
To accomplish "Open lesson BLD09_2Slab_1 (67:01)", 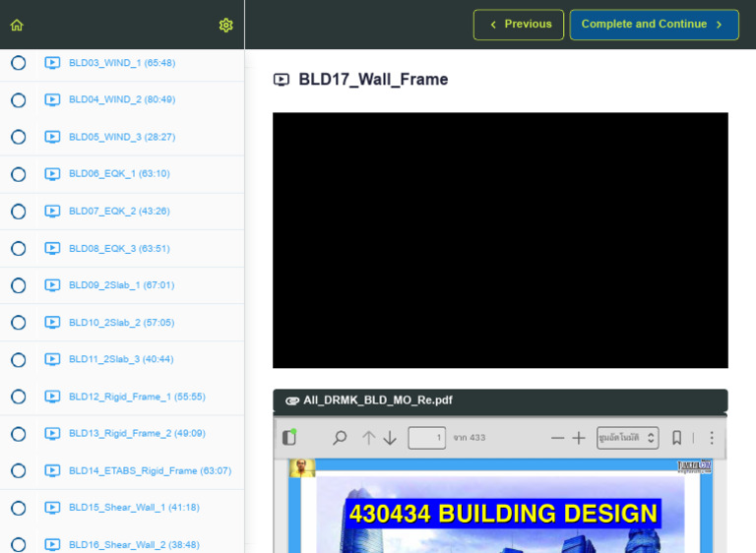I will [x=121, y=285].
